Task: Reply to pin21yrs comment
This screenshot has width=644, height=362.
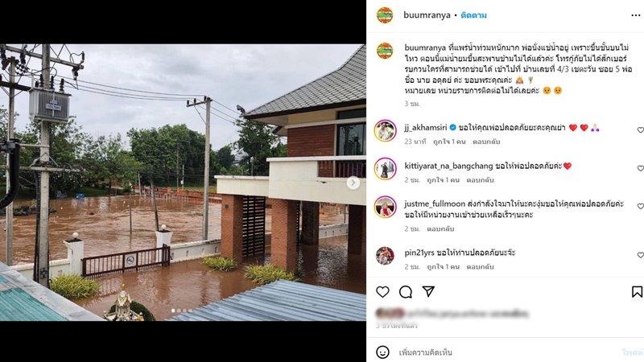Action: (480, 266)
